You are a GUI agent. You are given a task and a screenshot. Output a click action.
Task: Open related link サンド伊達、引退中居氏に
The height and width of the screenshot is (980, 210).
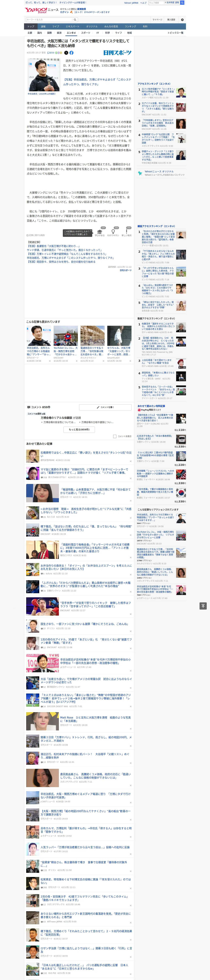pos(64,250)
